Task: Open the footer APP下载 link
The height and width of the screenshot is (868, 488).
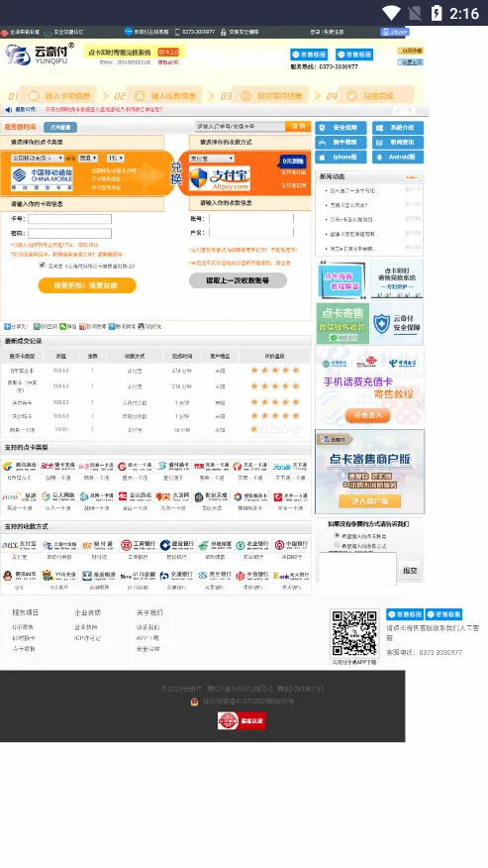Action: (147, 638)
